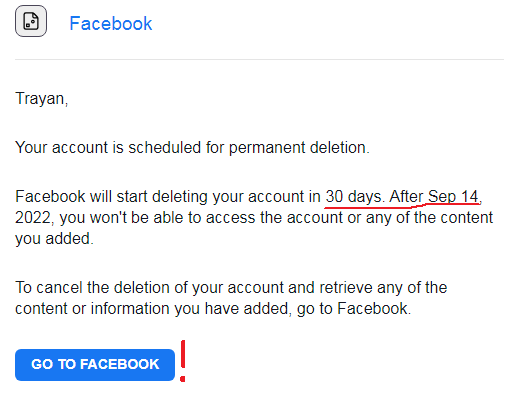Click the word "After" before Sep 14
This screenshot has width=510, height=394.
point(406,197)
